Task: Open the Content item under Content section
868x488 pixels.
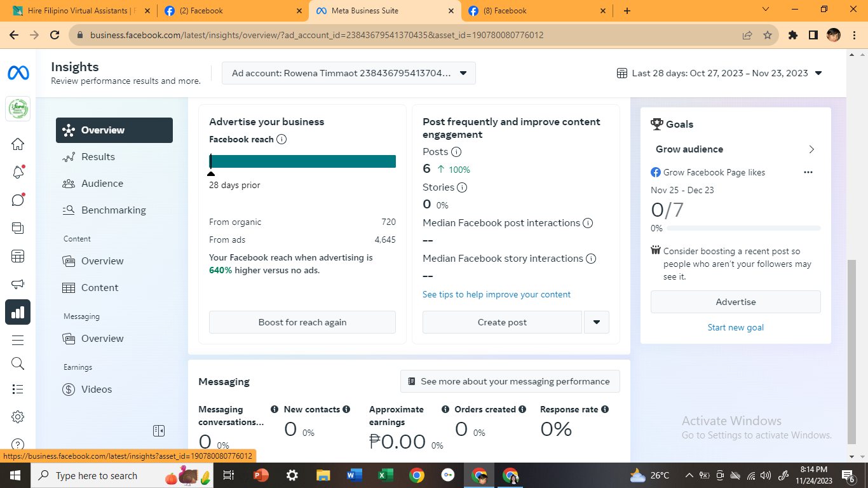Action: coord(114,288)
